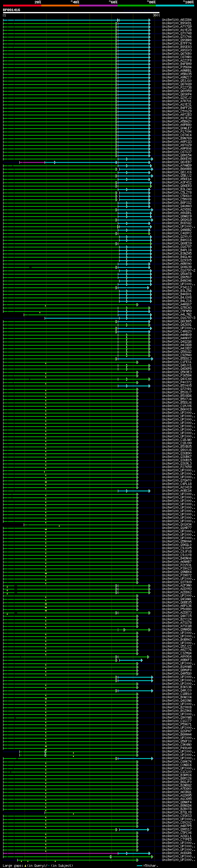This screenshot has height=868, width=197.
Task: Select the query label BP091416
Action: 11,10
